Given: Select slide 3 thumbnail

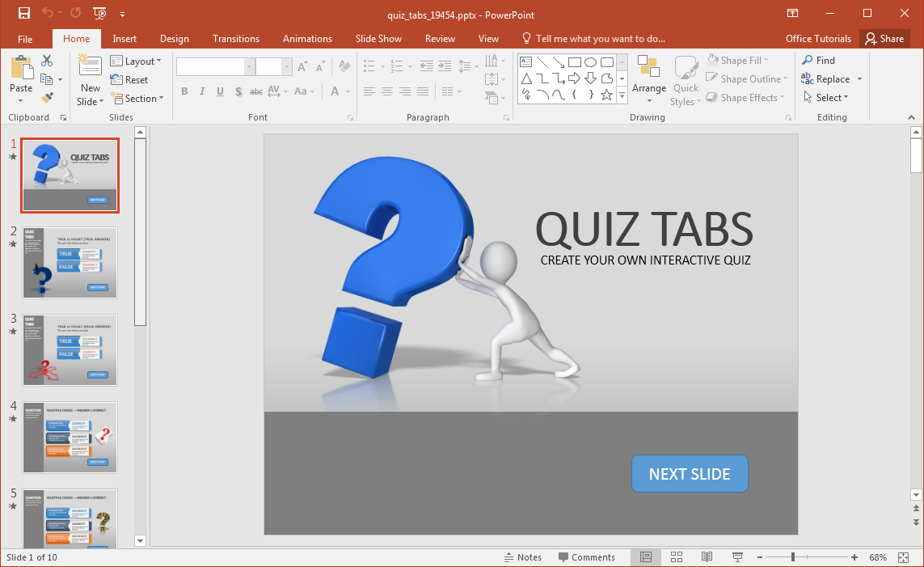Looking at the screenshot, I should click(x=70, y=350).
